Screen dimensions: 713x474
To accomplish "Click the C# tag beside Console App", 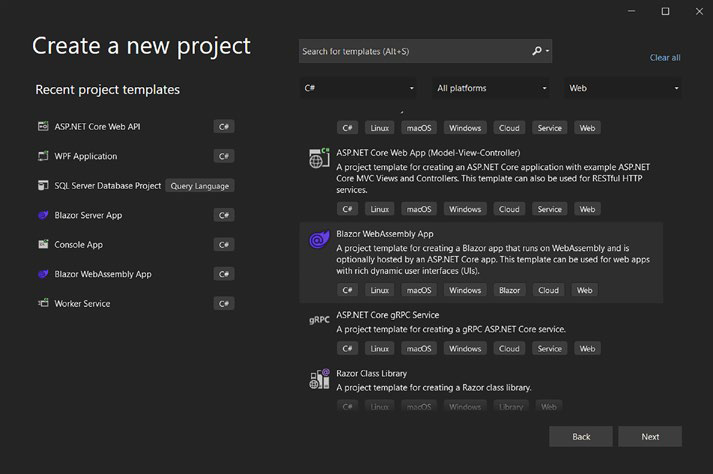I will (x=224, y=245).
